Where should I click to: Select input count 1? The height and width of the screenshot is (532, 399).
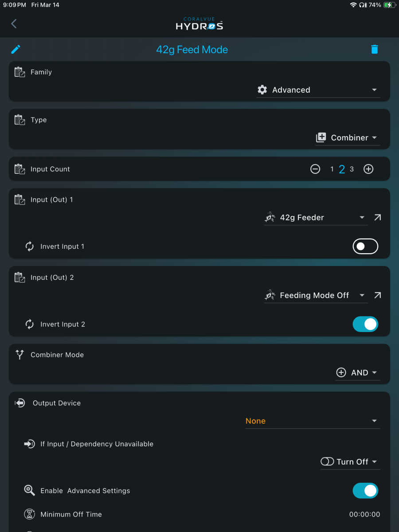(x=332, y=169)
